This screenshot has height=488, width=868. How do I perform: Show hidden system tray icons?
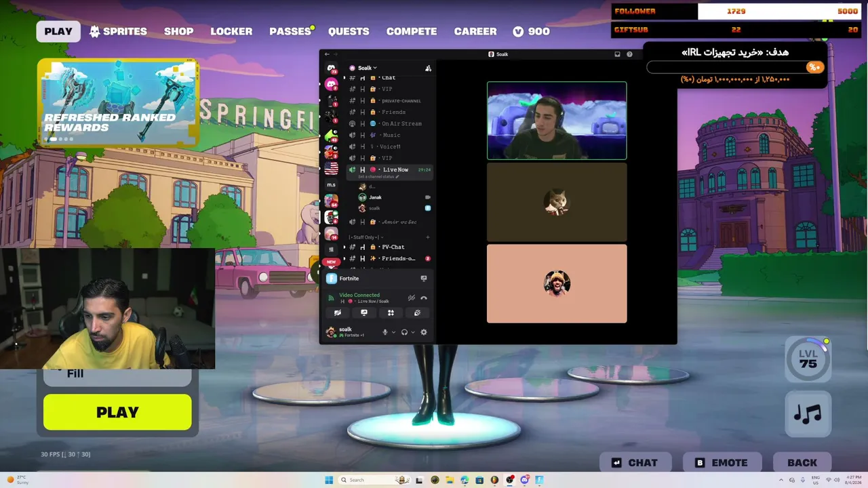781,480
